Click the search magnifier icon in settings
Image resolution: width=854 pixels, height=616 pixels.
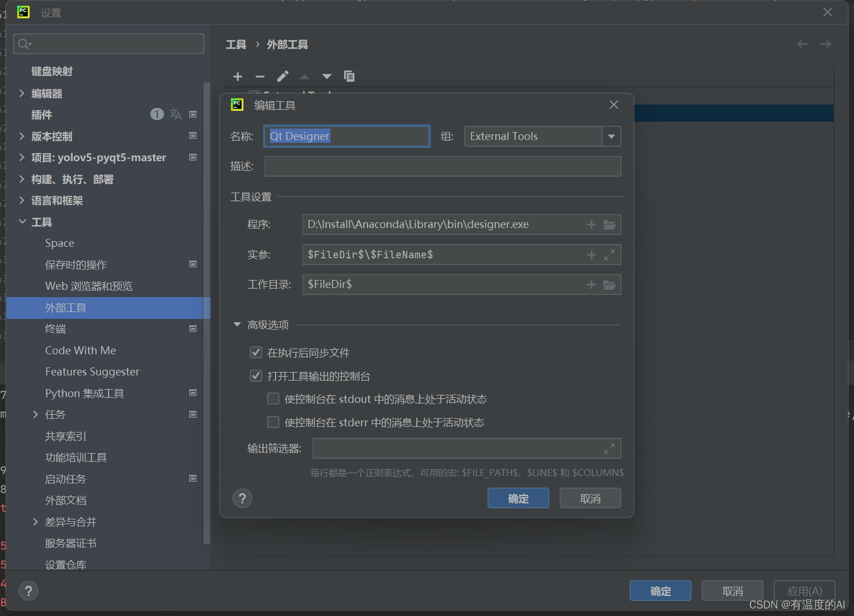tap(24, 44)
